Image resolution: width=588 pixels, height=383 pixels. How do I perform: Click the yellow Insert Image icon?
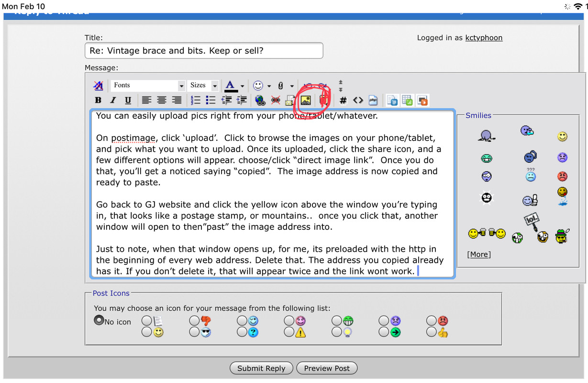tap(305, 100)
